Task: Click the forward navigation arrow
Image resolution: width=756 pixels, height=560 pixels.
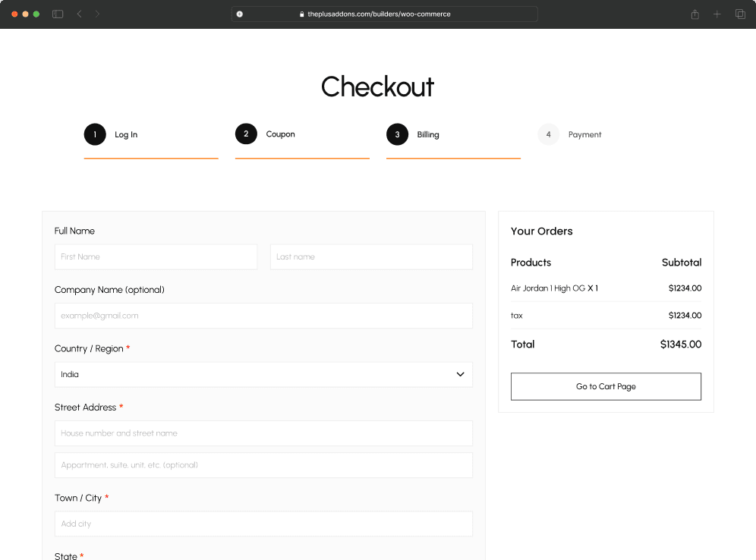Action: 96,14
